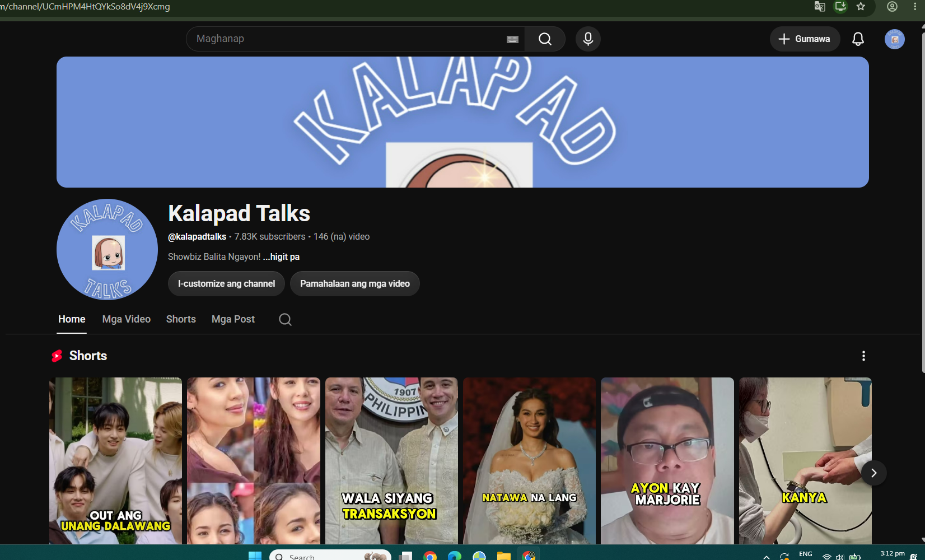
Task: Open the 'WALA SIYANG TRANSAKSYON' short
Action: click(391, 461)
